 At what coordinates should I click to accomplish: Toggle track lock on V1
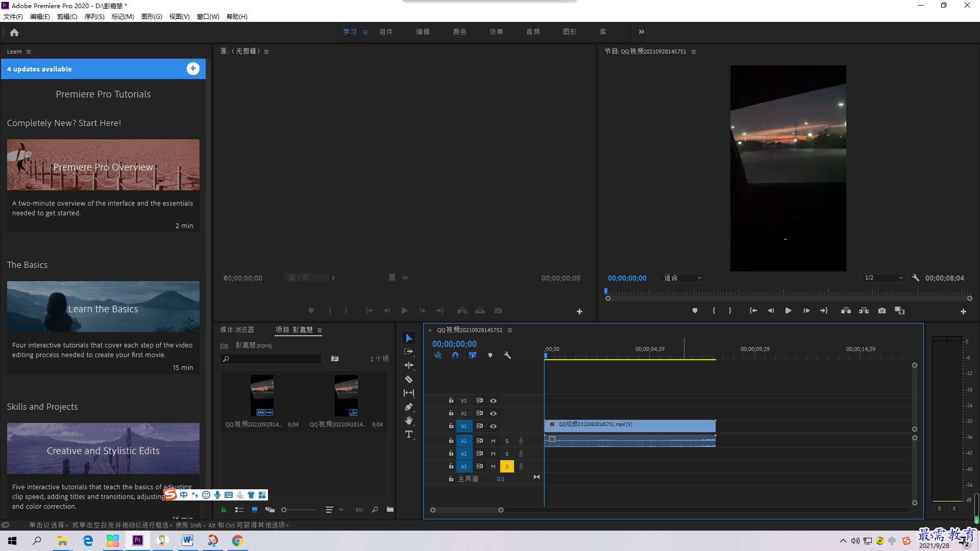451,425
